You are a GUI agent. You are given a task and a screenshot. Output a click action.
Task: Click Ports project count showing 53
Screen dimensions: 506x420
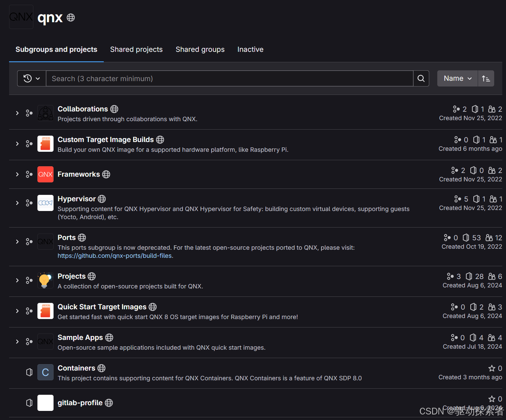[x=472, y=237]
